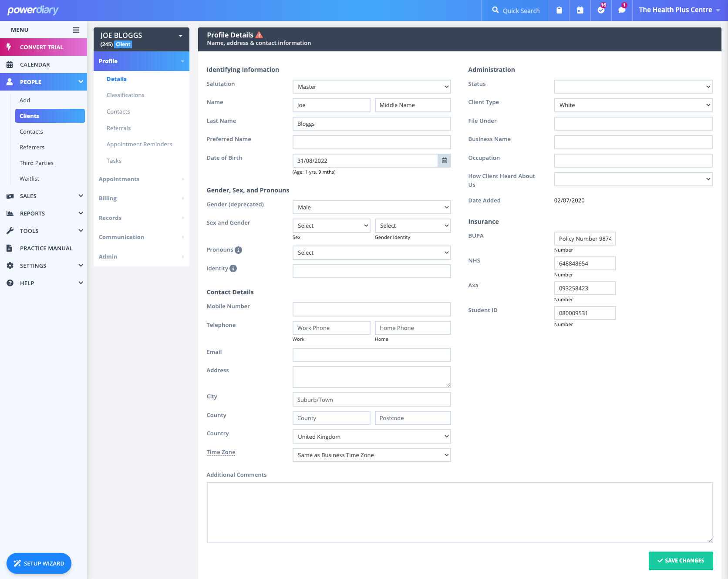Click the clipboard icon in top bar
Screen dimensions: 728x579
559,10
